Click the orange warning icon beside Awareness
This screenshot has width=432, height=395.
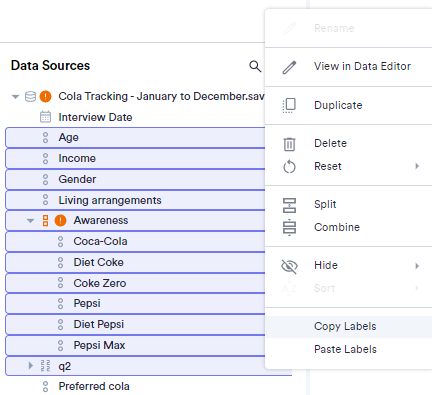tap(60, 220)
